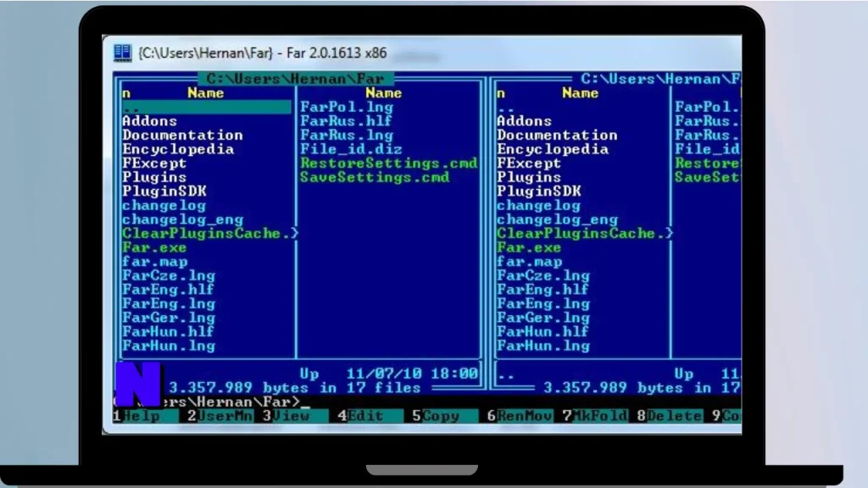
Task: Click the 6 RenMov function key
Action: point(520,415)
